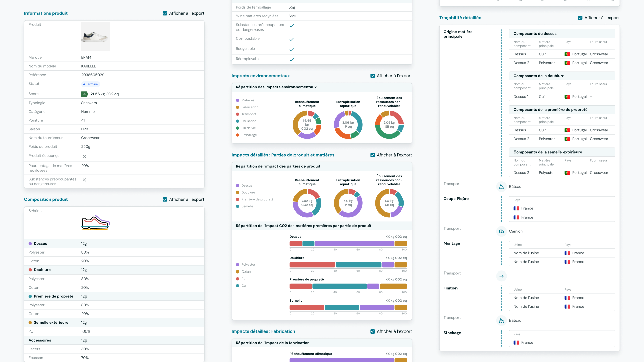Screen dimensions: 644x362
Task: Toggle 'Afficher à l'export' for Composition produit
Action: (x=165, y=199)
